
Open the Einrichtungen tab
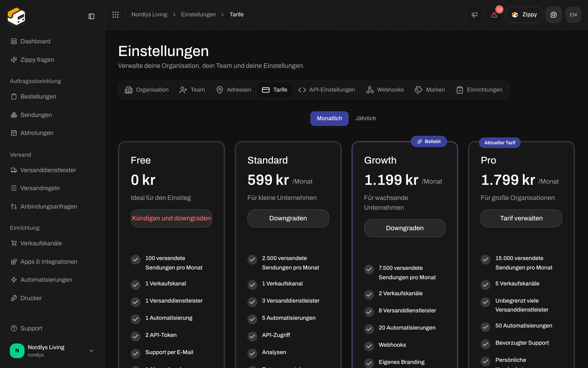(x=479, y=90)
